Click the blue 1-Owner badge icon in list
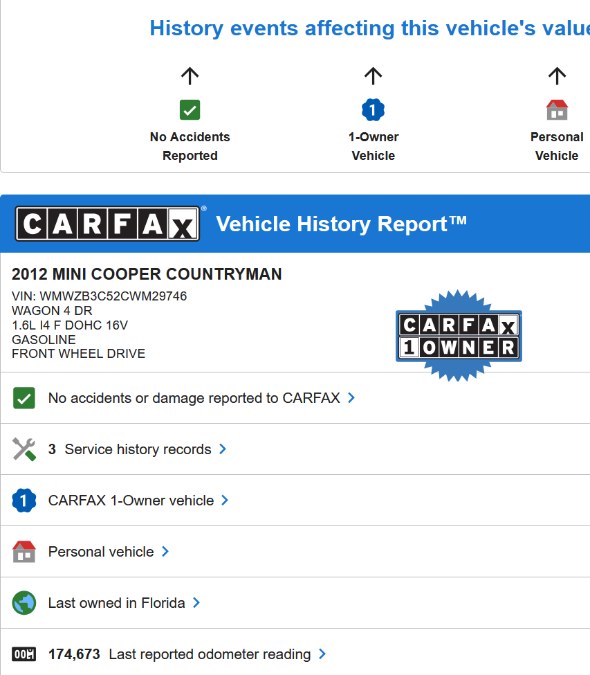Screen dimensions: 590x675 pos(24,500)
